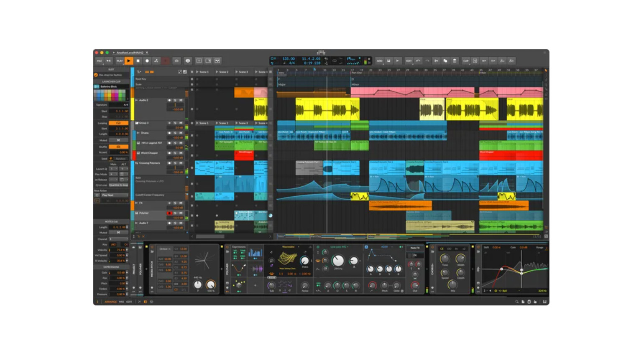The height and width of the screenshot is (355, 644).
Task: Open the Note FX slot in Polymer
Action: [415, 248]
